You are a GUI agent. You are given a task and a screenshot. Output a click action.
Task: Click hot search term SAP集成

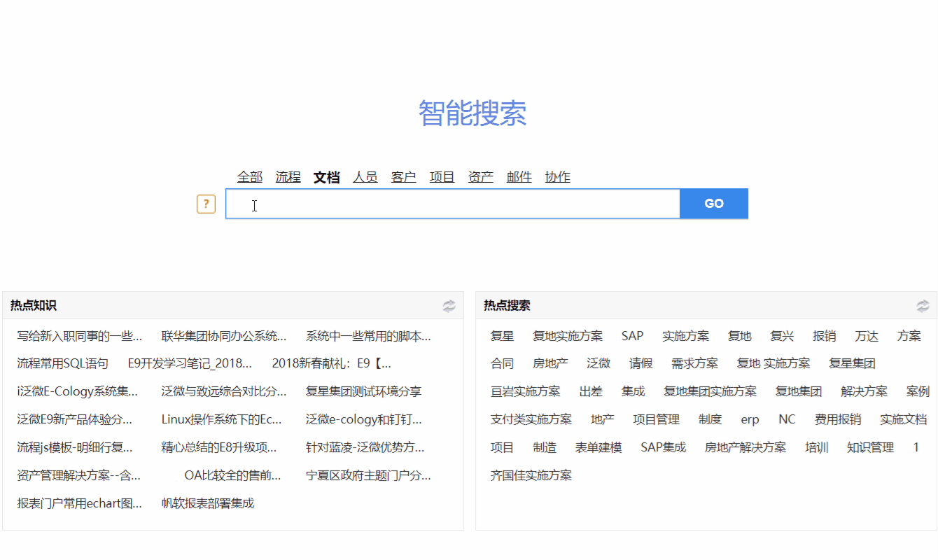click(664, 448)
